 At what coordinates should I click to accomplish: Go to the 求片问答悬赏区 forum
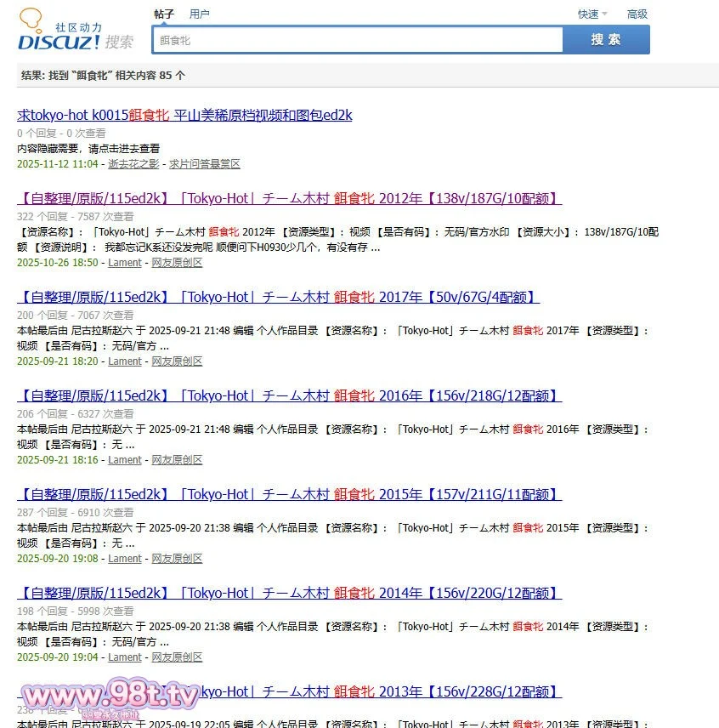pyautogui.click(x=204, y=164)
